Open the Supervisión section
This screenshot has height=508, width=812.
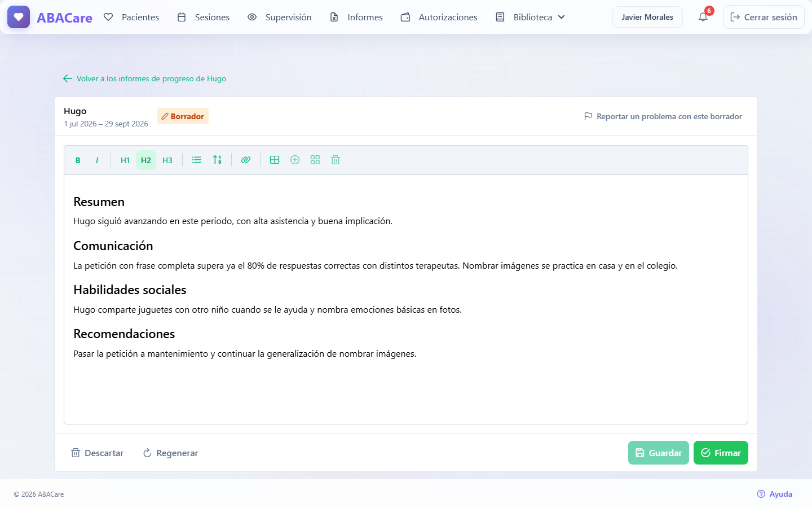(280, 17)
